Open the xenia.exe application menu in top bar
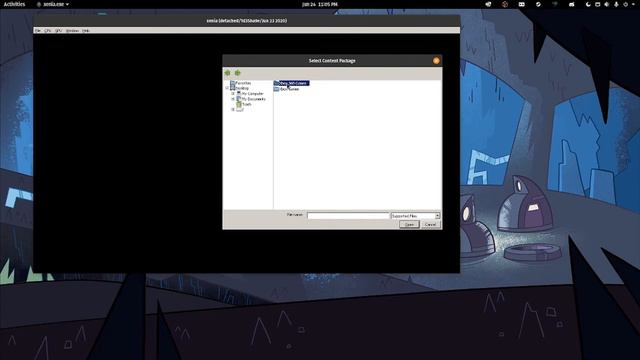 [x=53, y=4]
